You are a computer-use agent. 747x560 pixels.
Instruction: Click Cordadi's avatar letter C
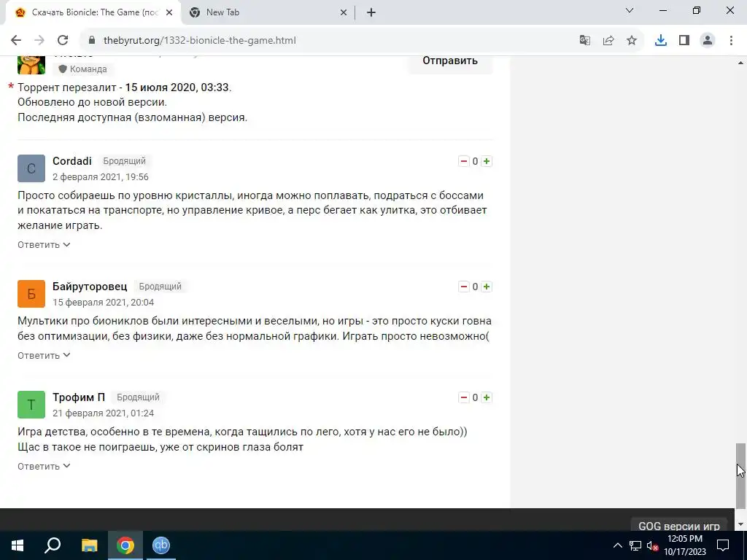click(31, 168)
